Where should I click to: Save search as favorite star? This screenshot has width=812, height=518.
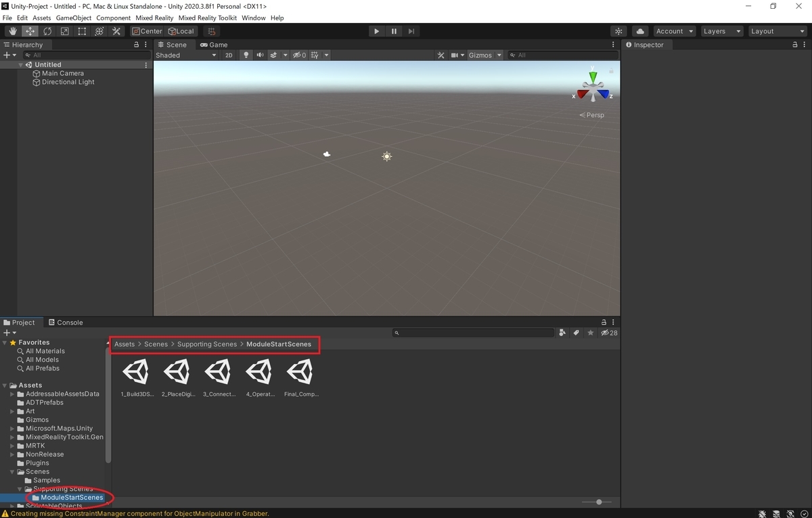coord(591,333)
